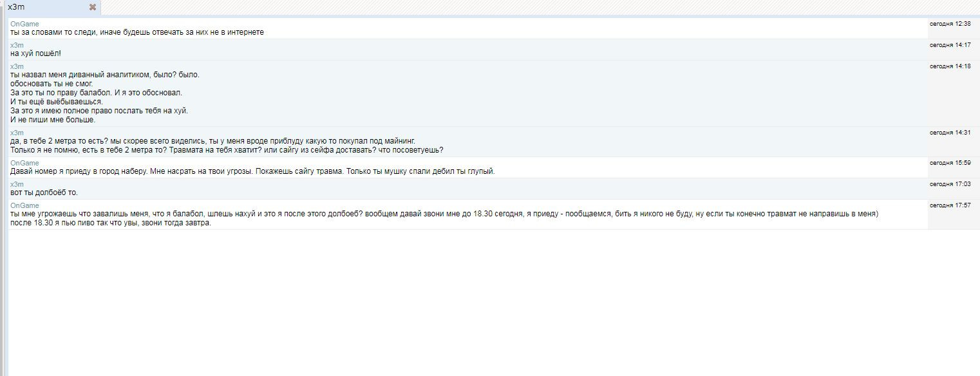Select the timestamp 'сегодня 17:57'

(950, 205)
